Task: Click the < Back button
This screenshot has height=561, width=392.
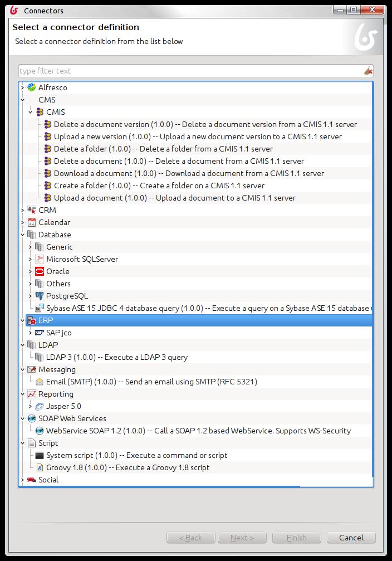Action: click(190, 538)
